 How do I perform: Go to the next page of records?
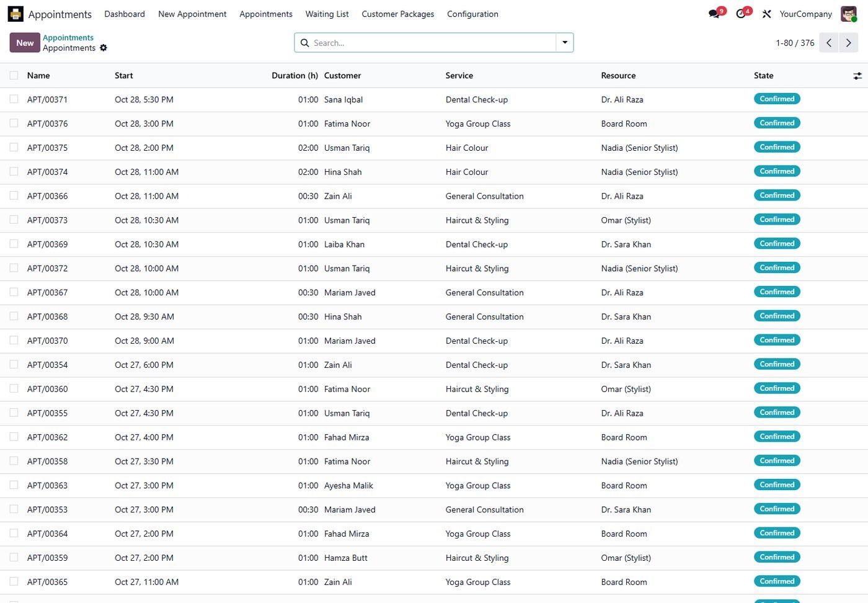click(x=848, y=43)
